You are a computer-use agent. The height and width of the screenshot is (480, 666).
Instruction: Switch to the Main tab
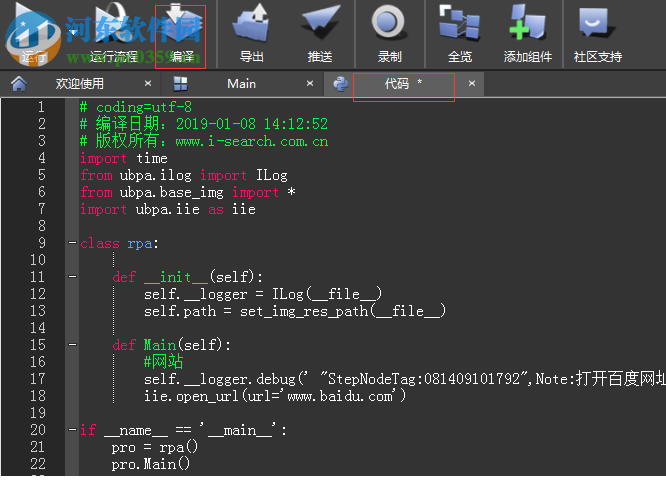(241, 84)
